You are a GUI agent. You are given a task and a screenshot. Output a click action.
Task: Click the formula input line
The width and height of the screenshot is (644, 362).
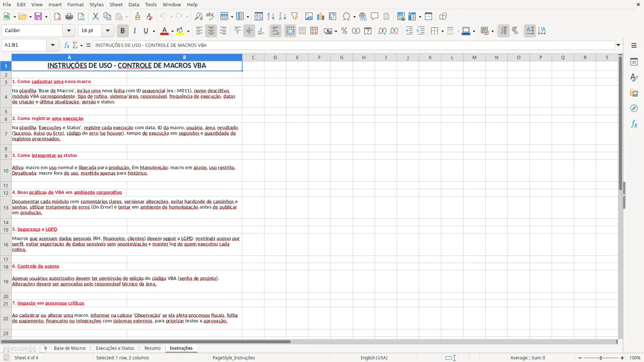click(x=354, y=46)
